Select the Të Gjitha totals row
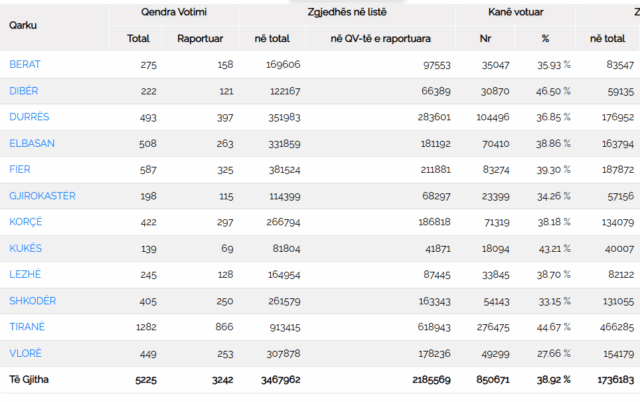This screenshot has height=402, width=640. (320, 380)
